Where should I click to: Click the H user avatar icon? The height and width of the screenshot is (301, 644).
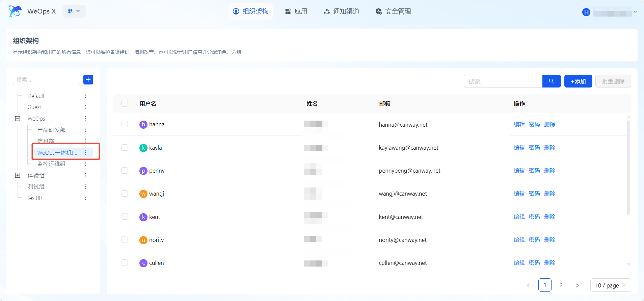(586, 12)
